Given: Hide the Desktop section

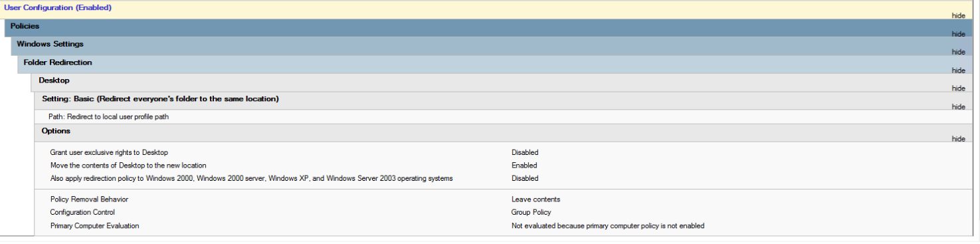Looking at the screenshot, I should pos(958,88).
